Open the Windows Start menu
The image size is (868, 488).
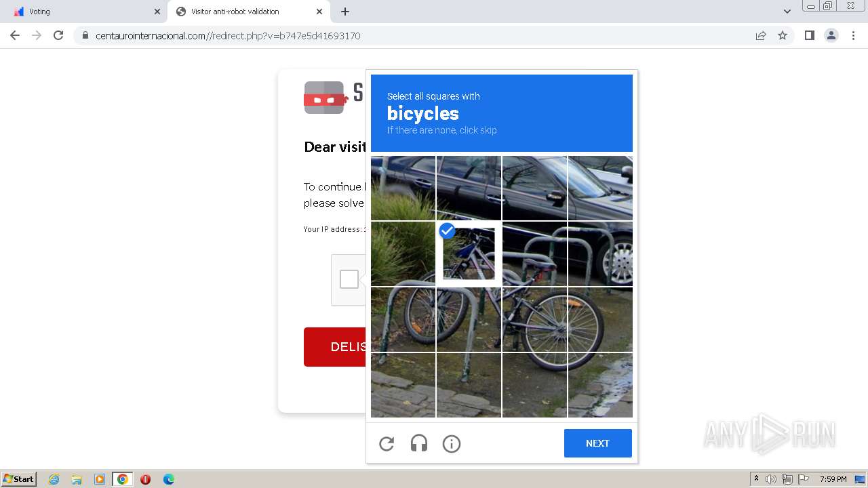[19, 479]
